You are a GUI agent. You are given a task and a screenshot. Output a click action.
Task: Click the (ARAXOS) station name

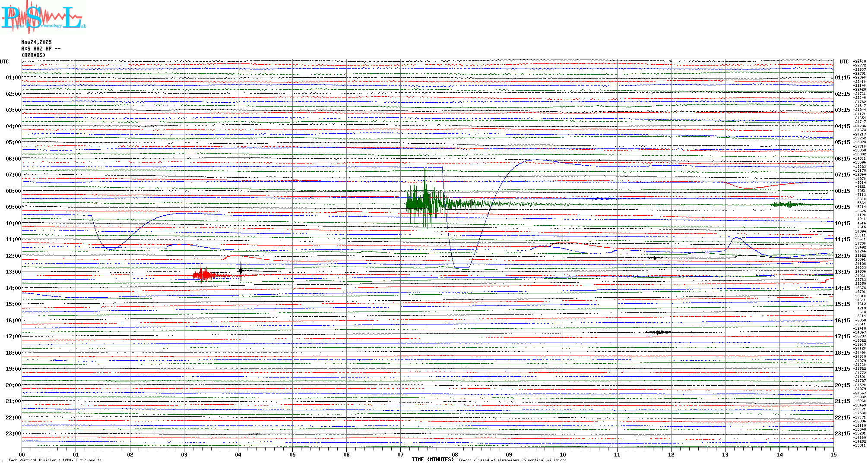(33, 55)
